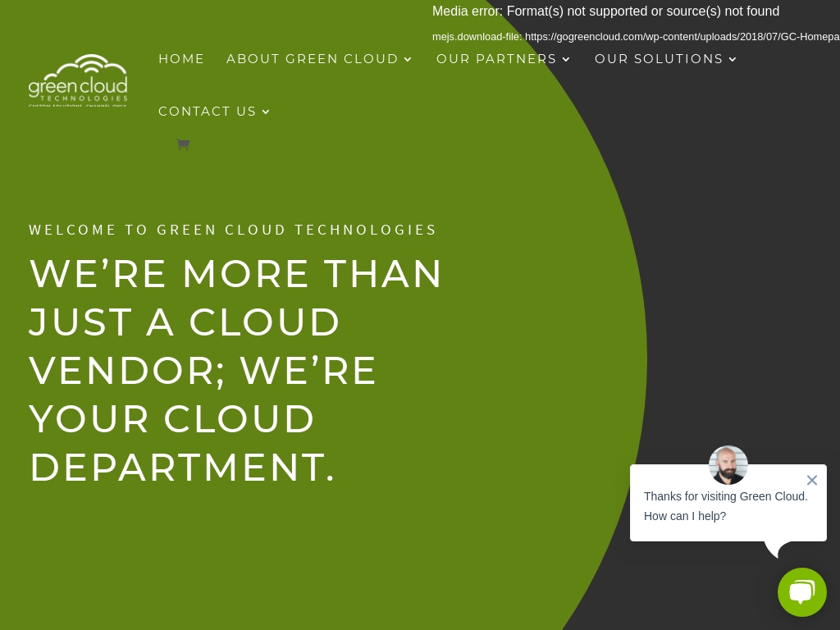Click the Green Cloud Technologies logo
Image resolution: width=840 pixels, height=630 pixels.
[x=78, y=80]
